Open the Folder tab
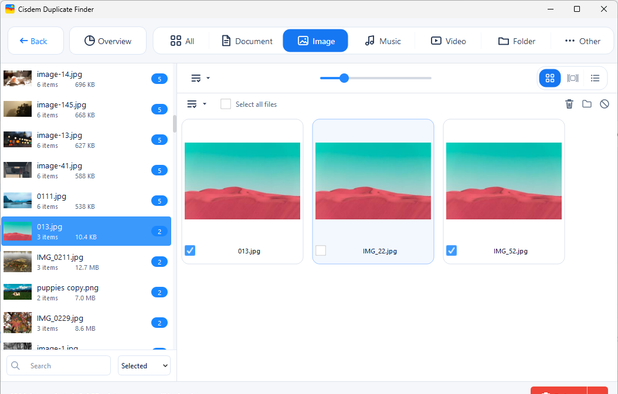This screenshot has height=394, width=618. [516, 41]
